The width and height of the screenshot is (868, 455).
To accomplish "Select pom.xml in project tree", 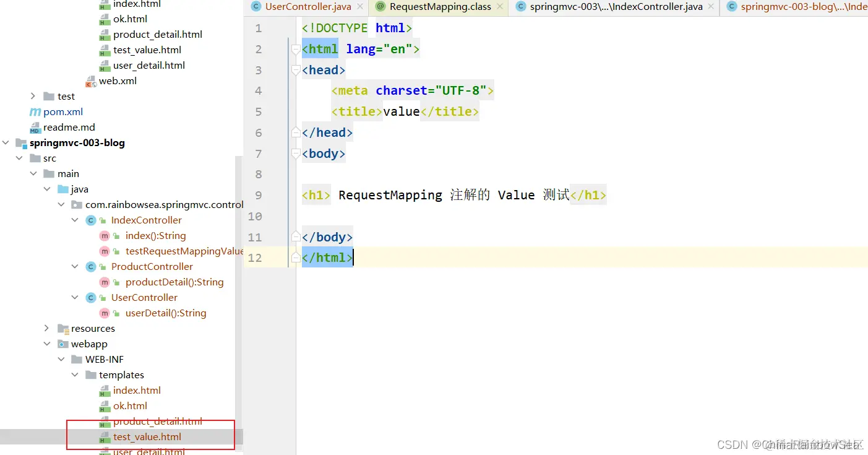I will (63, 111).
